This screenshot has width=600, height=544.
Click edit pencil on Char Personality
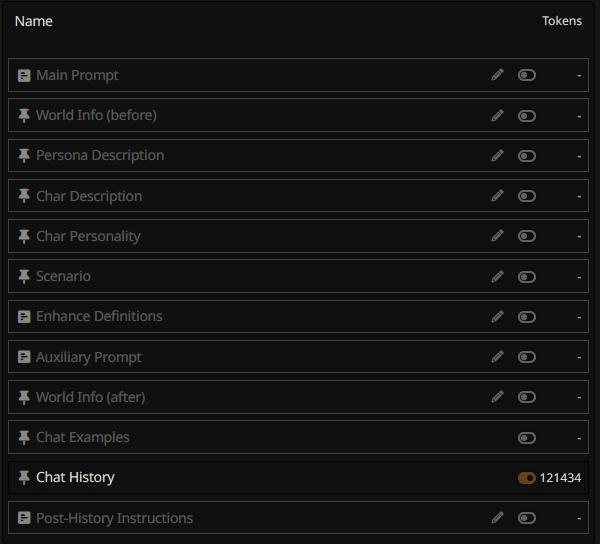coord(497,236)
